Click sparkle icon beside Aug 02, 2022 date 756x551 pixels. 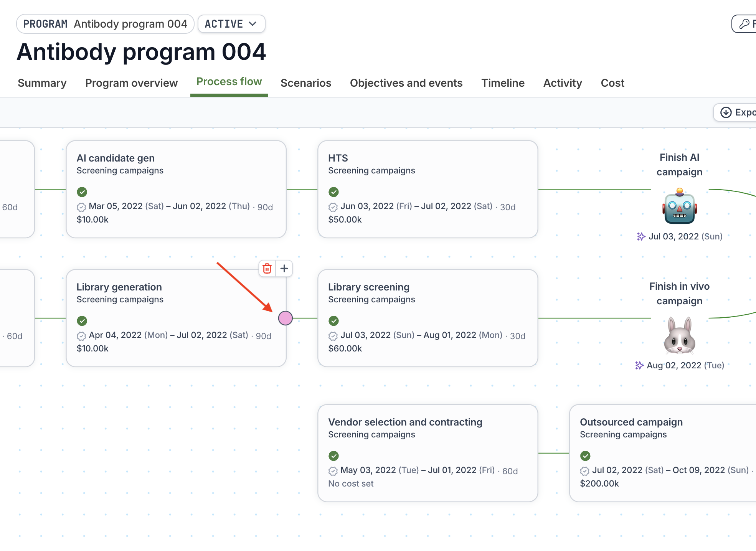(x=639, y=365)
